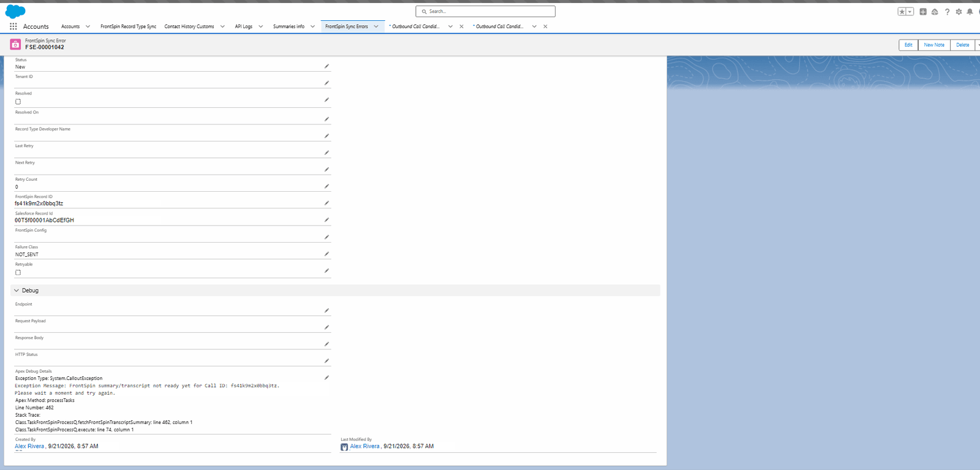Image resolution: width=980 pixels, height=470 pixels.
Task: Open FrontSpin Sync Errors tab dropdown chevron
Action: click(376, 26)
